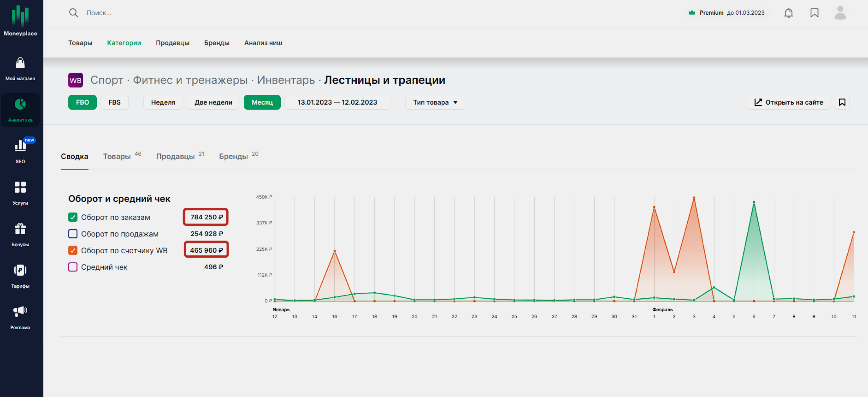Viewport: 868px width, 397px height.
Task: Click the WB marketplace badge icon
Action: 76,80
